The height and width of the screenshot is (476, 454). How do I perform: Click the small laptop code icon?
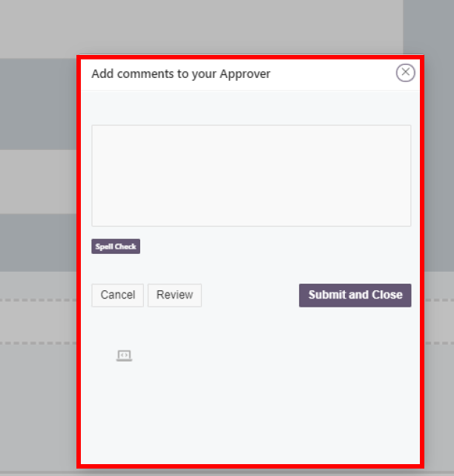pyautogui.click(x=124, y=356)
